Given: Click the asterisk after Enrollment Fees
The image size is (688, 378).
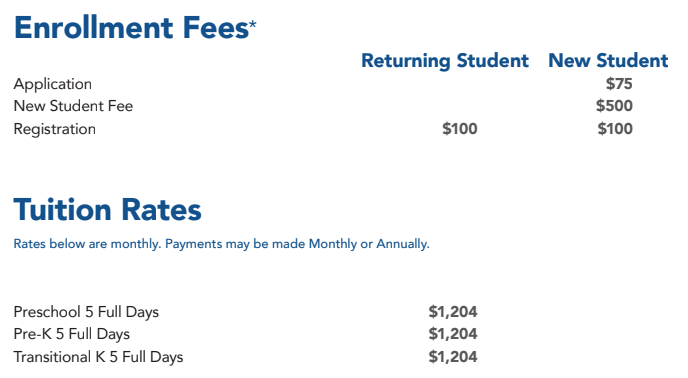Looking at the screenshot, I should pyautogui.click(x=253, y=24).
